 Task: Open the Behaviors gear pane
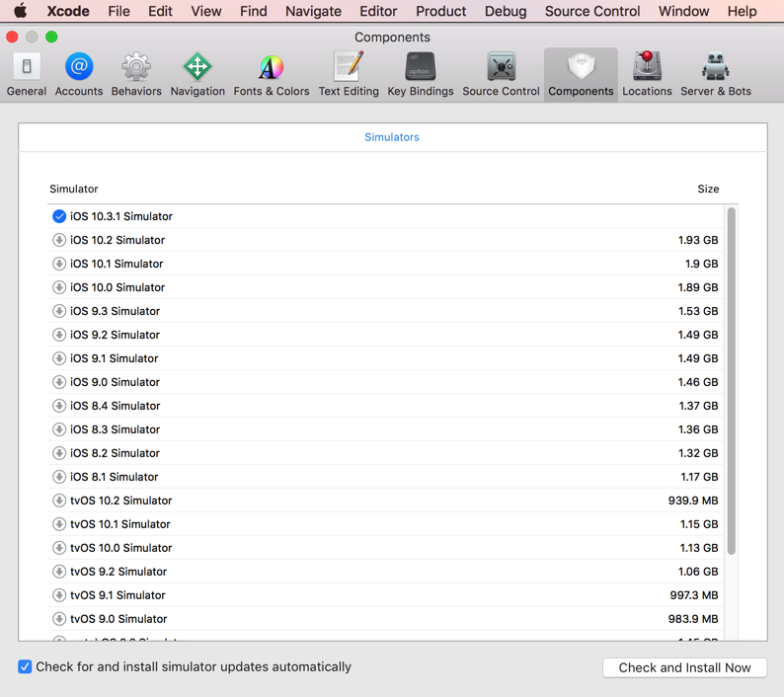point(136,74)
